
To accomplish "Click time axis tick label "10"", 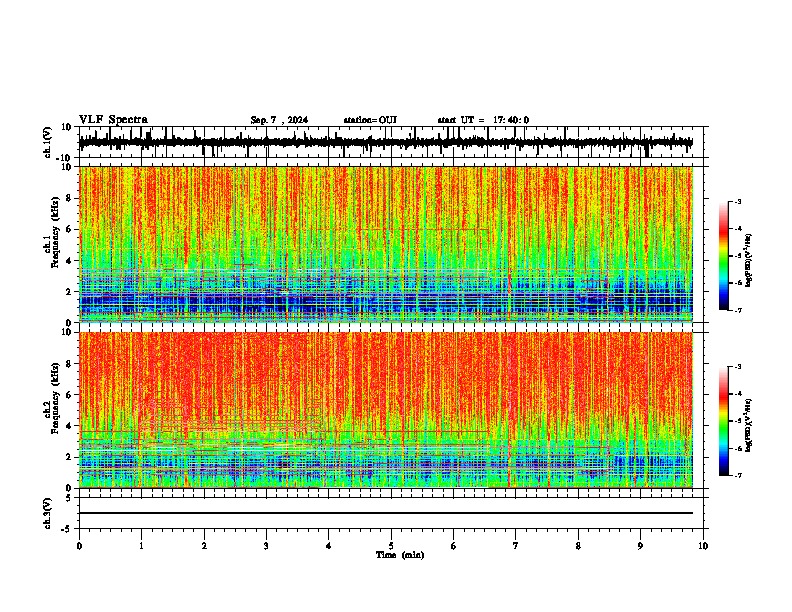I will (x=703, y=546).
